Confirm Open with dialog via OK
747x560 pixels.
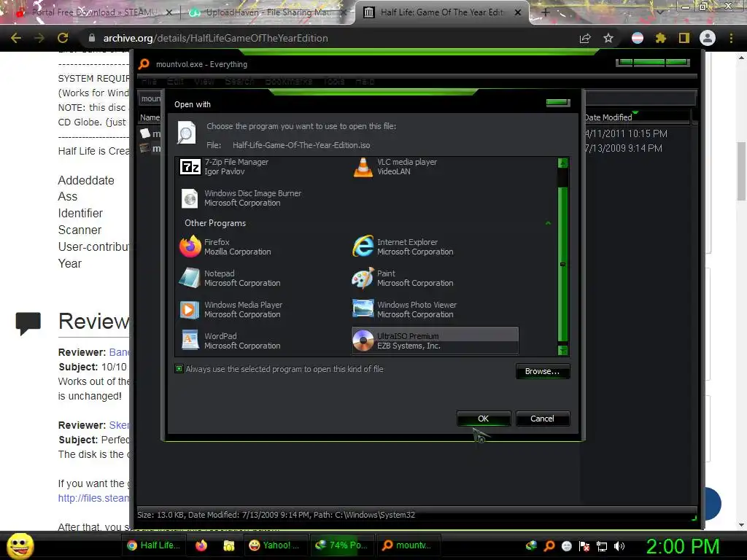tap(484, 419)
